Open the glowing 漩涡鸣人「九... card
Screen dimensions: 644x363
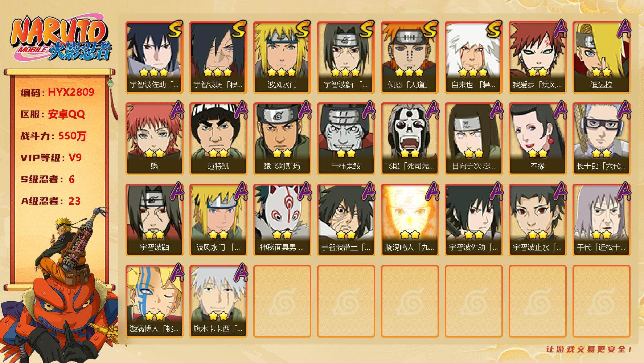[x=410, y=220]
